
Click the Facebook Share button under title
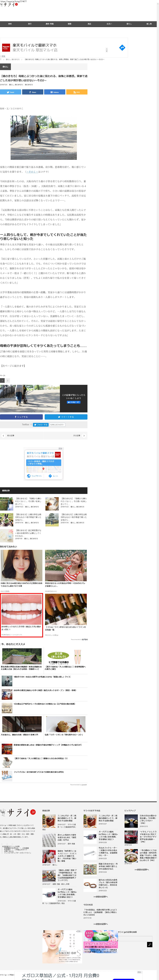click(x=33, y=92)
